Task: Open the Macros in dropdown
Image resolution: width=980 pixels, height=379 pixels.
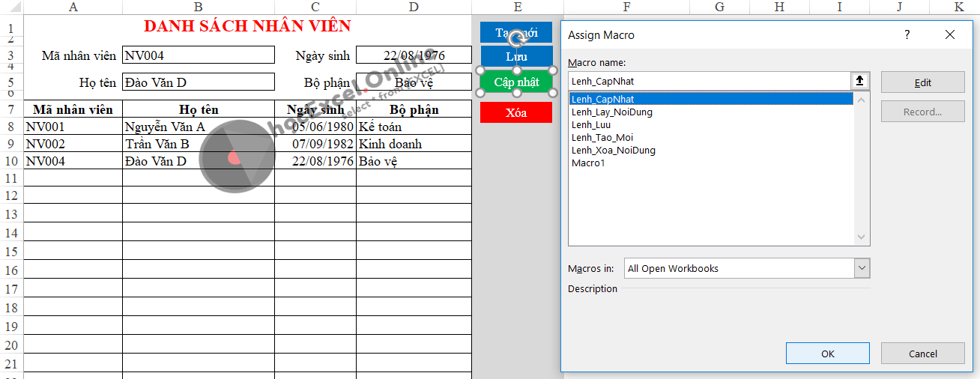Action: 862,268
